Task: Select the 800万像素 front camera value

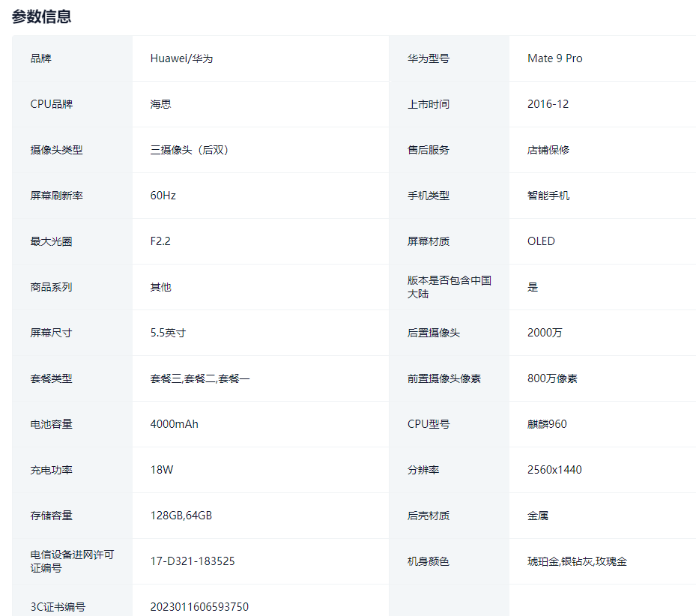Action: 552,379
